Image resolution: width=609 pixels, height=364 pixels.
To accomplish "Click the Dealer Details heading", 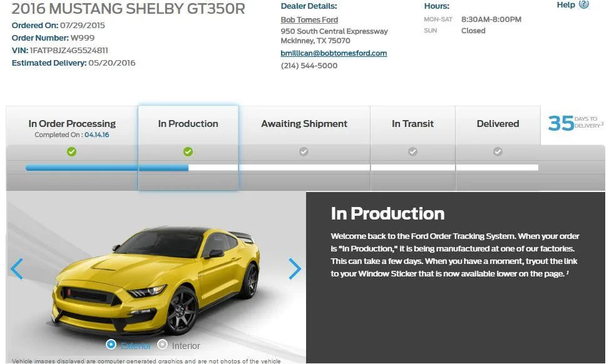I will point(309,6).
